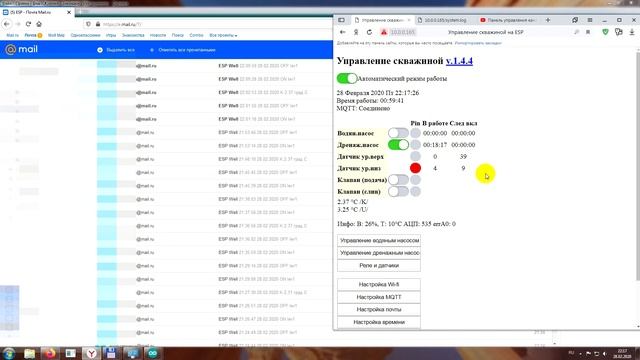Open downloads icon in Yandex browser
This screenshot has height=360, width=640.
click(632, 32)
